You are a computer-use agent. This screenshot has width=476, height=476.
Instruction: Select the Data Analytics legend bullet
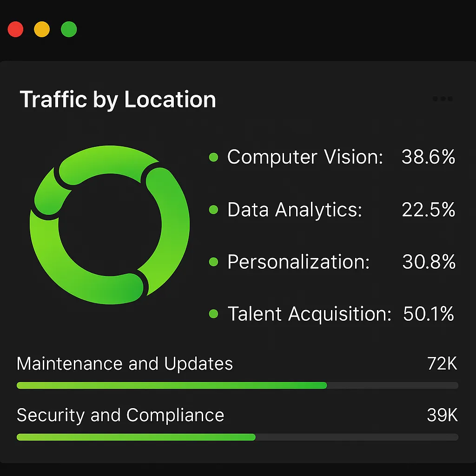214,210
